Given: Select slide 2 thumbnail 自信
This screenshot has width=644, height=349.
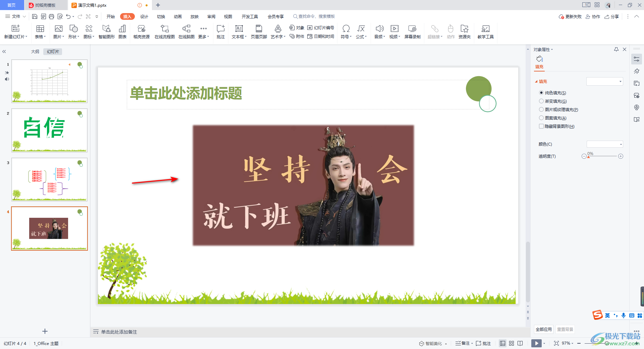Looking at the screenshot, I should tap(49, 130).
